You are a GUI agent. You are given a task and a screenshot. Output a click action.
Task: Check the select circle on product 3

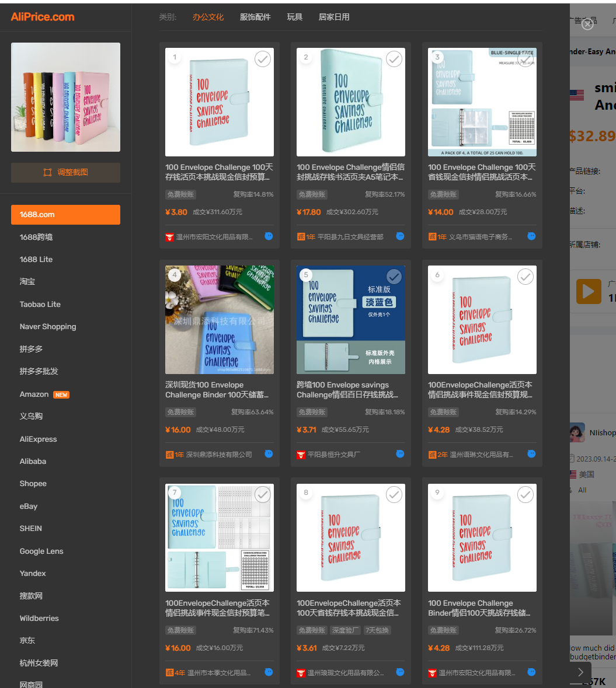(x=525, y=59)
